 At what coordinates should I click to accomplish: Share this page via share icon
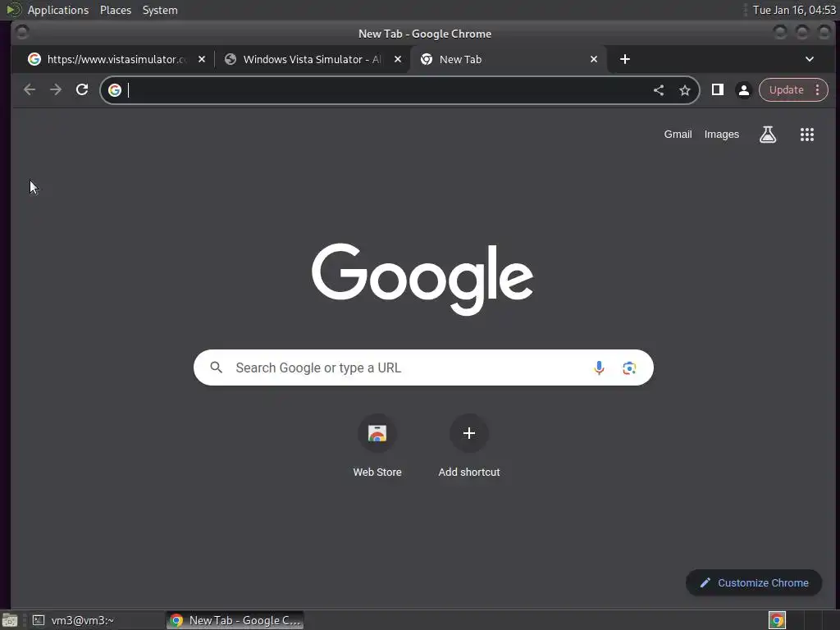(659, 90)
